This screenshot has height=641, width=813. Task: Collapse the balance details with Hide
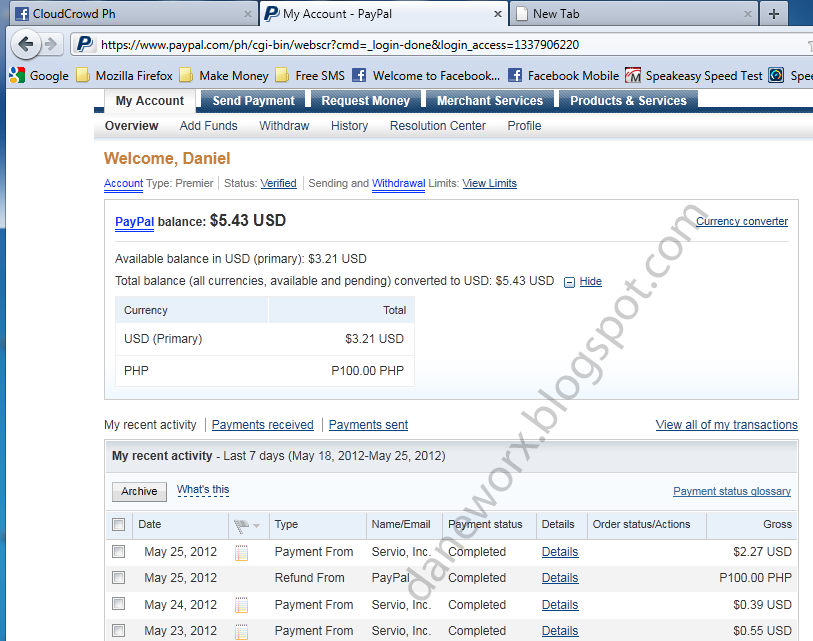point(591,281)
